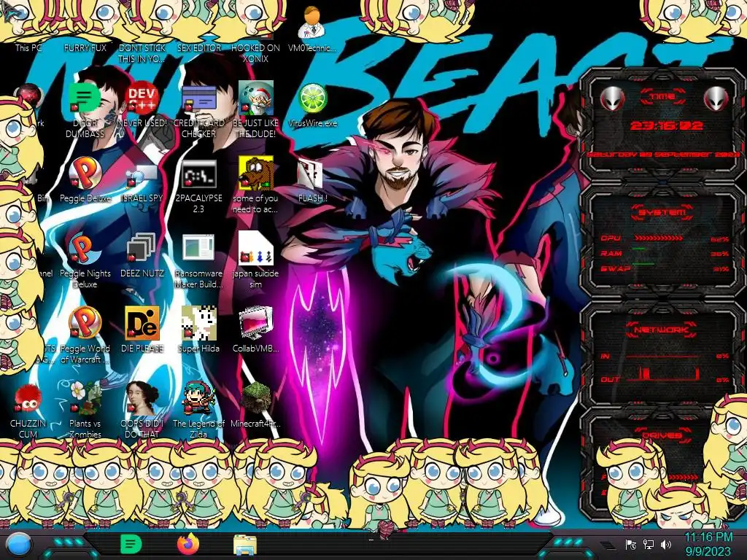Launch The Legend of Zilda shortcut
The height and width of the screenshot is (560, 747).
(x=198, y=411)
